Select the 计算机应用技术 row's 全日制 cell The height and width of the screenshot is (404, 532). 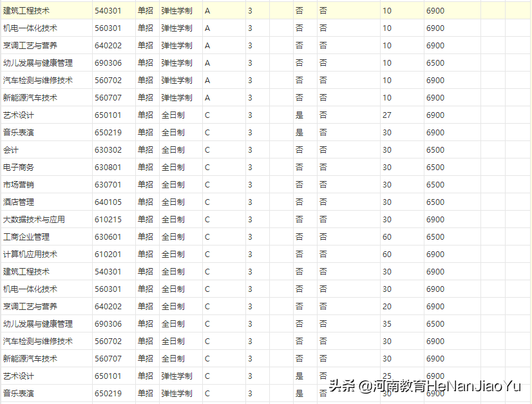[172, 254]
